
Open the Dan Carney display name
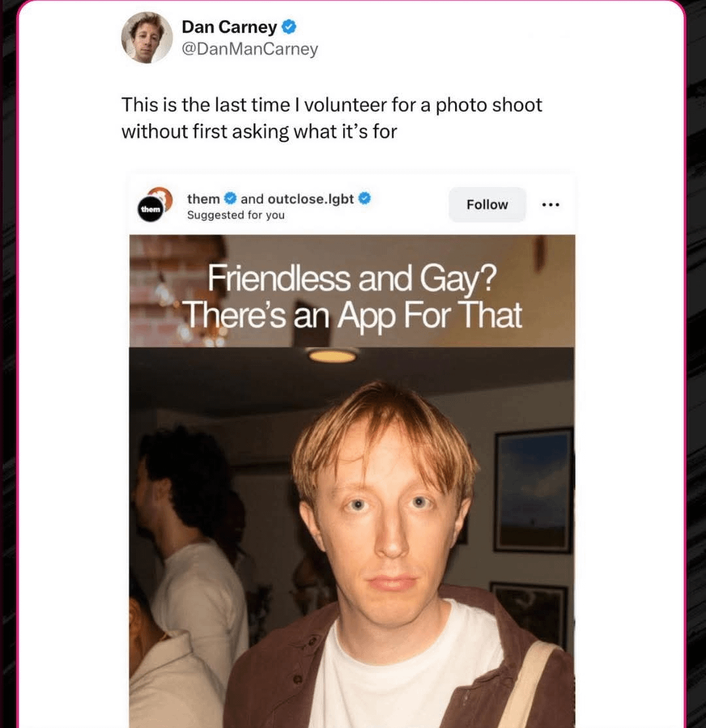tap(229, 27)
